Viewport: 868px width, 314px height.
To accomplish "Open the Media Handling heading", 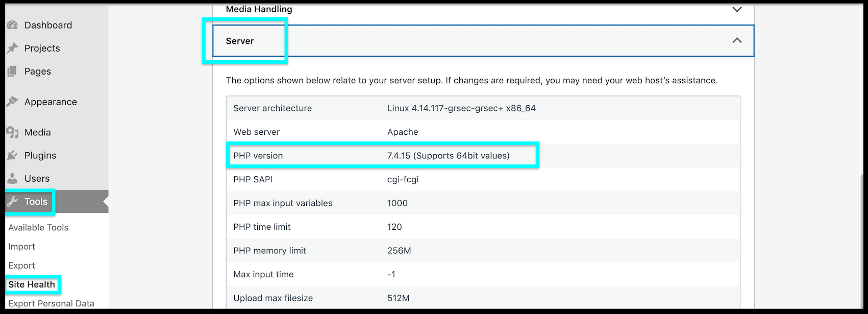I will tap(259, 9).
